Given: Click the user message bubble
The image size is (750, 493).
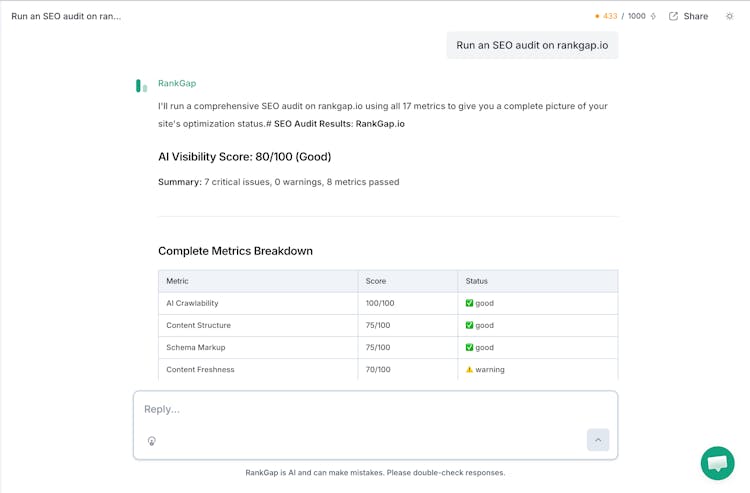Looking at the screenshot, I should (x=532, y=45).
